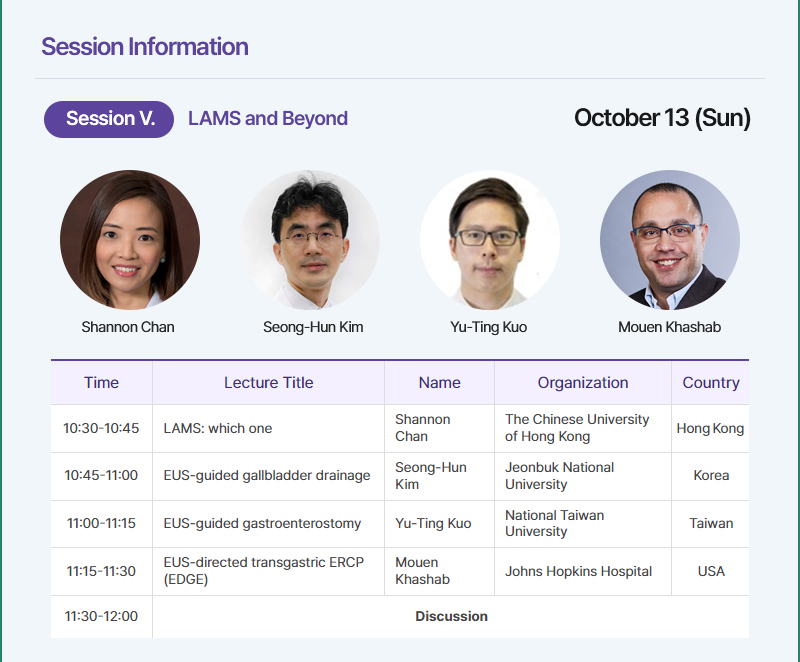Select the '11:00-11:15' time cell

[x=101, y=523]
